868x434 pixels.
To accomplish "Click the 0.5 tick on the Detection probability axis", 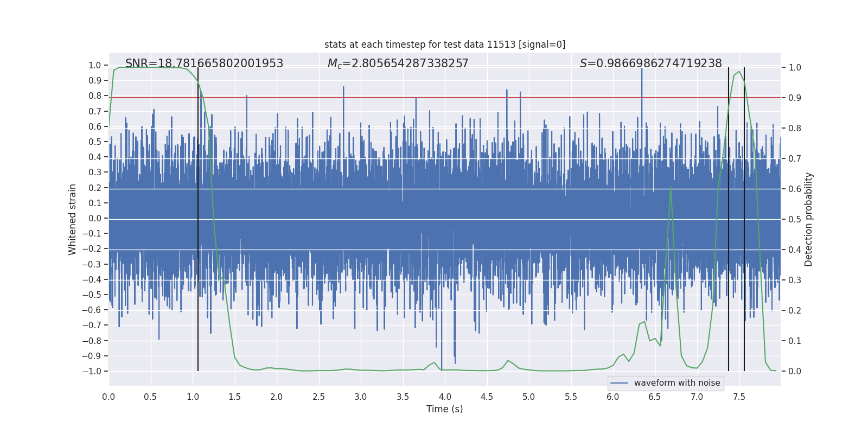I will (x=795, y=219).
